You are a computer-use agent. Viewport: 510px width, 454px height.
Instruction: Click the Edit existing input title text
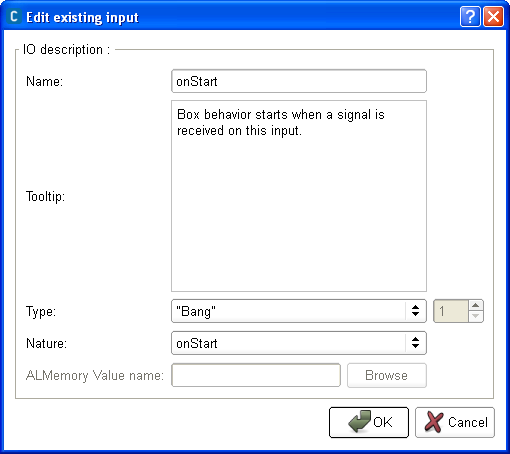pyautogui.click(x=82, y=17)
